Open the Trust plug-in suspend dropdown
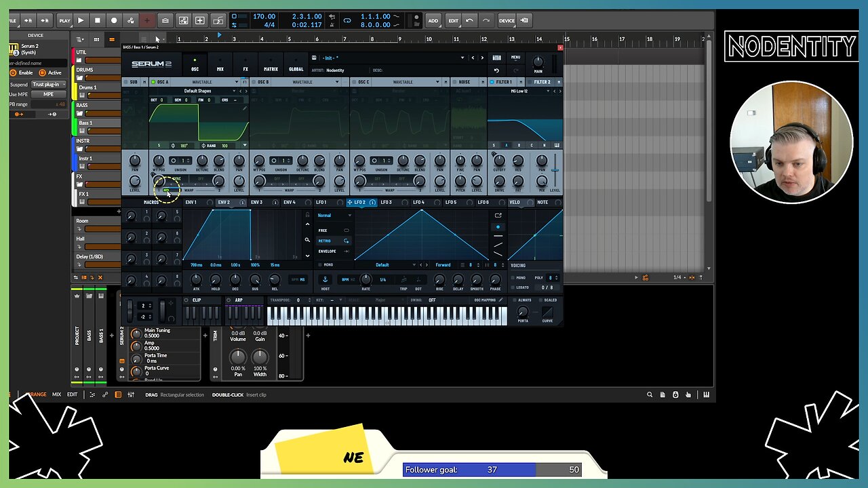Screen dimensions: 868x488 [x=48, y=85]
